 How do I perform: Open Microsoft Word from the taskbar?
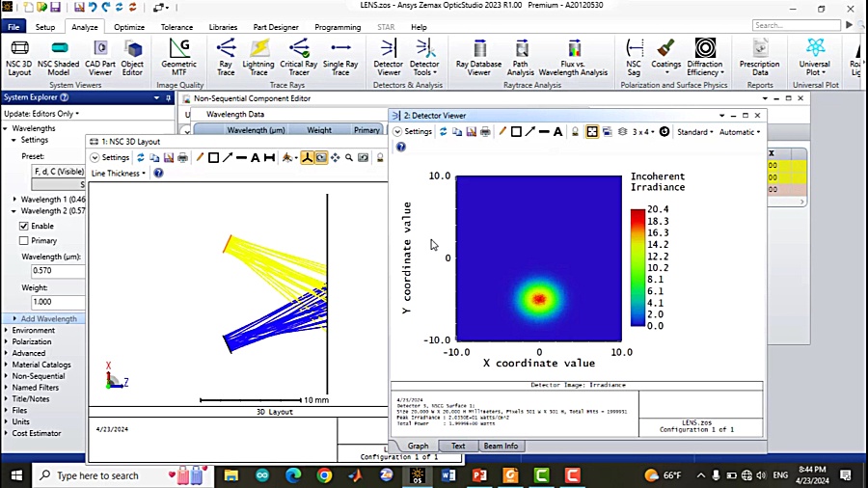pyautogui.click(x=448, y=475)
